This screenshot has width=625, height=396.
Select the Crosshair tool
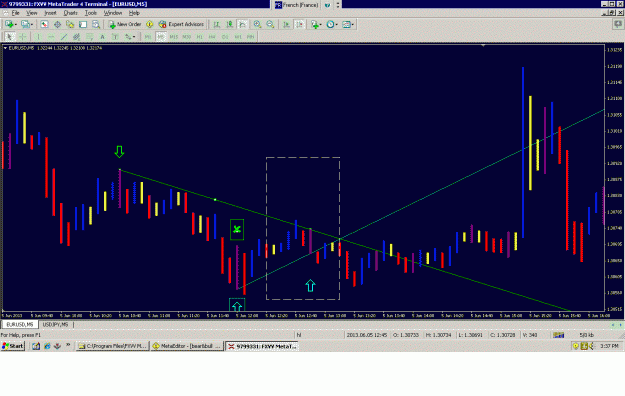click(23, 37)
